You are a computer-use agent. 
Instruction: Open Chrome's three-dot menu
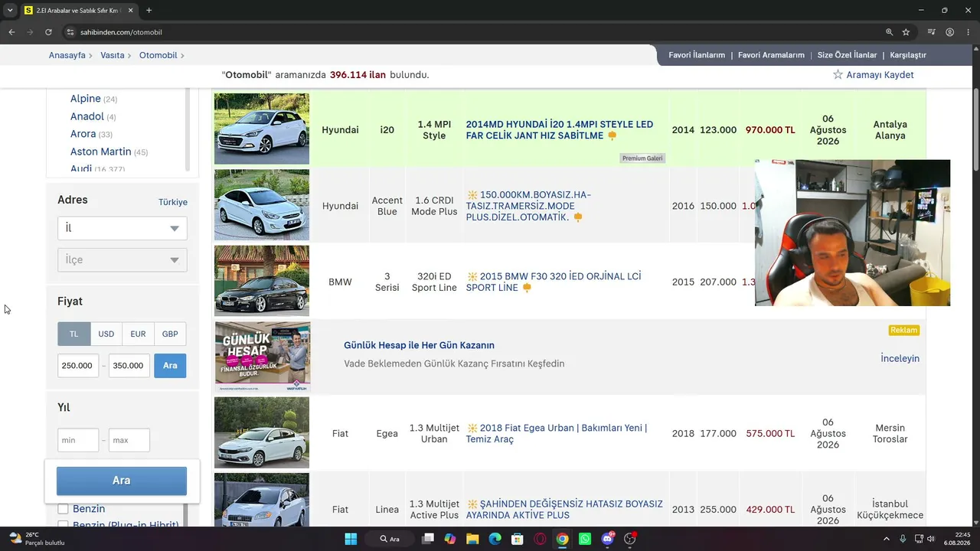tap(968, 32)
